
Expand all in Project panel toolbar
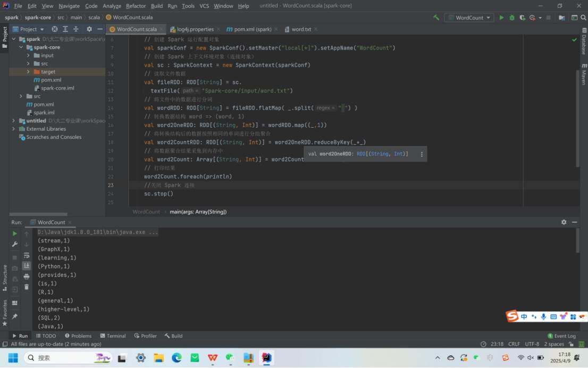[x=65, y=29]
